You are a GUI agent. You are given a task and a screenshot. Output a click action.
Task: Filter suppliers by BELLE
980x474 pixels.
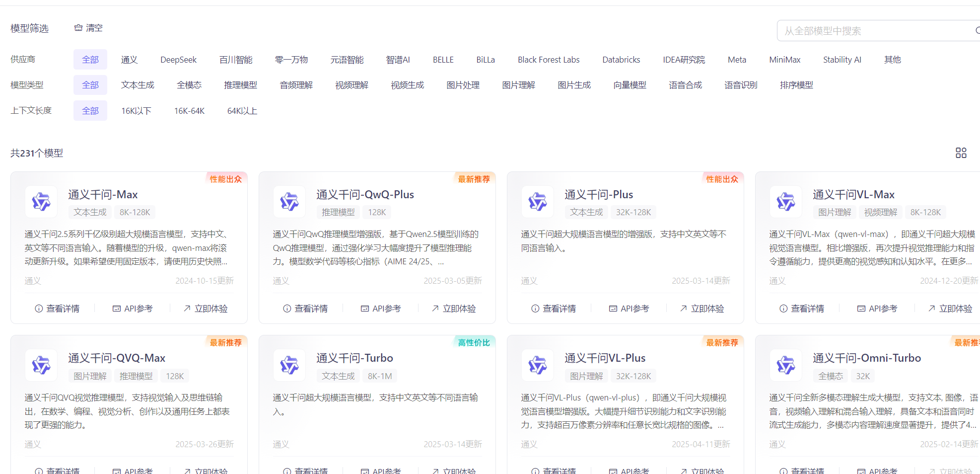(x=443, y=60)
